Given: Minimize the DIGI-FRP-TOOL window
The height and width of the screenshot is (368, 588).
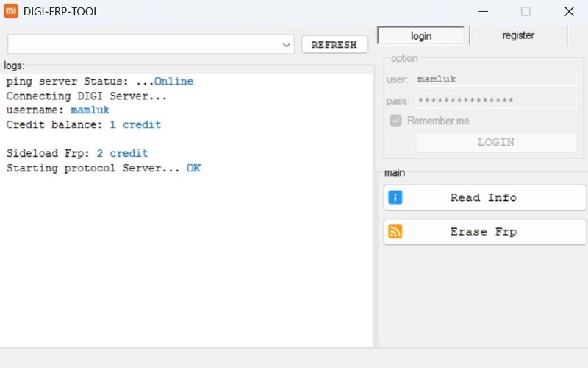Looking at the screenshot, I should click(484, 11).
